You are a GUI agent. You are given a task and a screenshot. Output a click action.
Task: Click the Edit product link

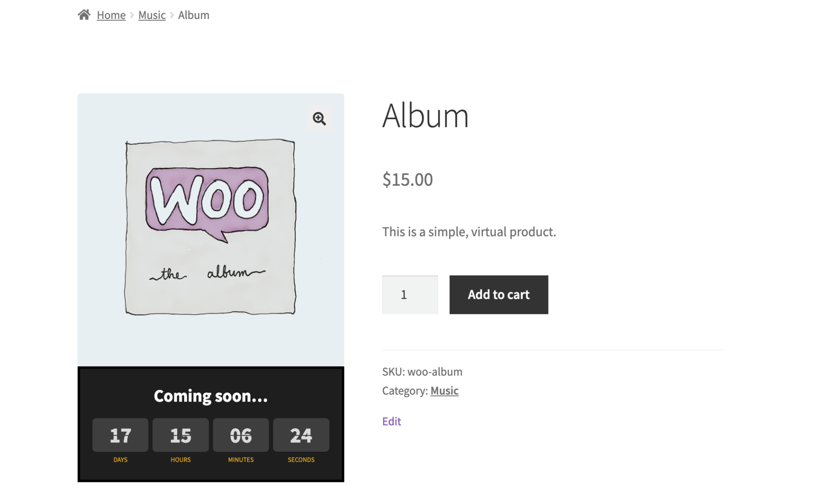(x=391, y=421)
